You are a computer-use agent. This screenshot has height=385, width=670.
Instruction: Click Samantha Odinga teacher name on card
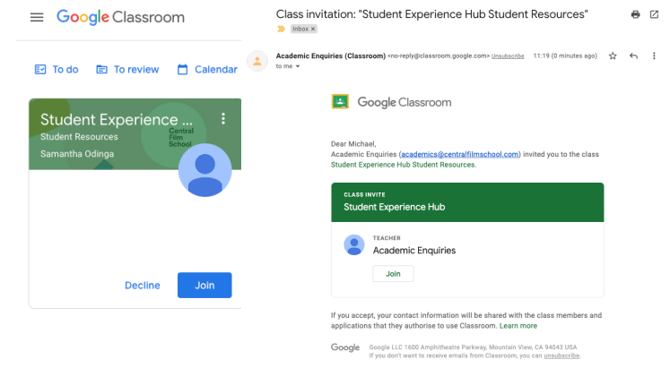[x=77, y=154]
